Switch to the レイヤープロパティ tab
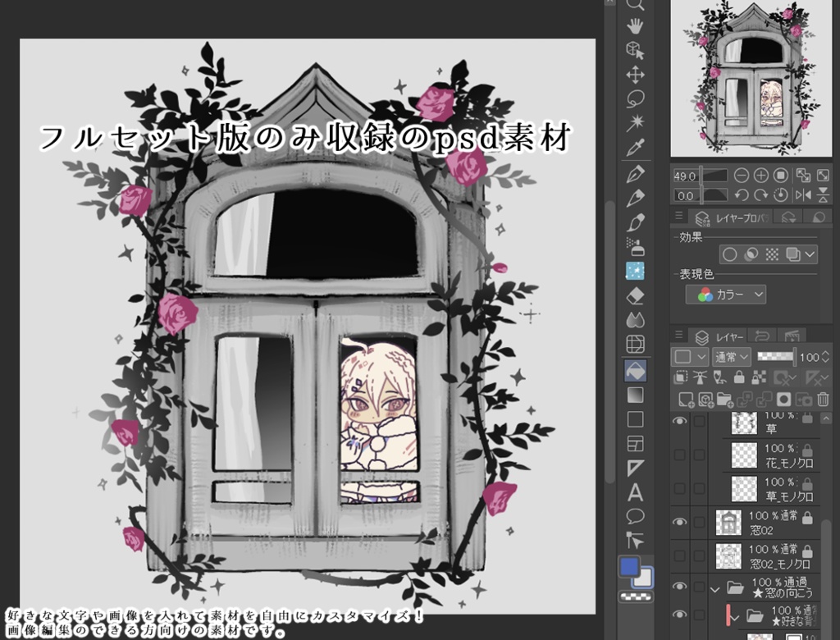 733,217
